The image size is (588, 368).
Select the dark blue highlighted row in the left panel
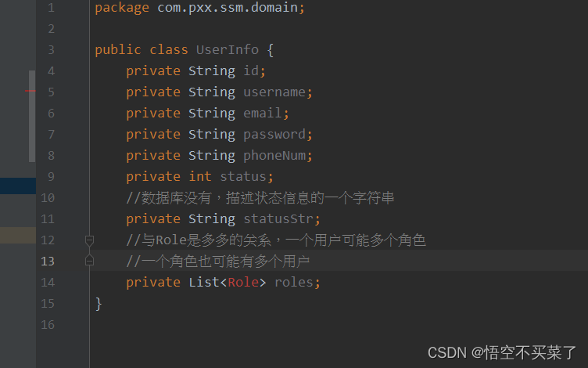point(17,186)
